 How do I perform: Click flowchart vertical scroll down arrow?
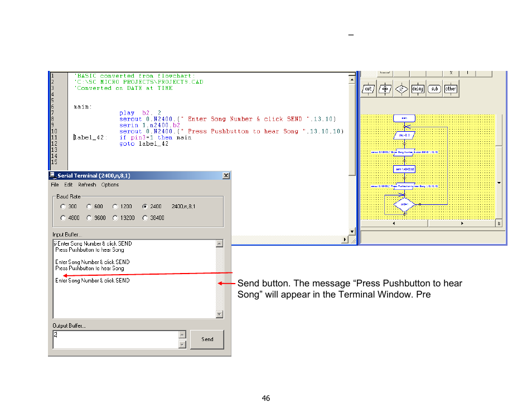[499, 183]
